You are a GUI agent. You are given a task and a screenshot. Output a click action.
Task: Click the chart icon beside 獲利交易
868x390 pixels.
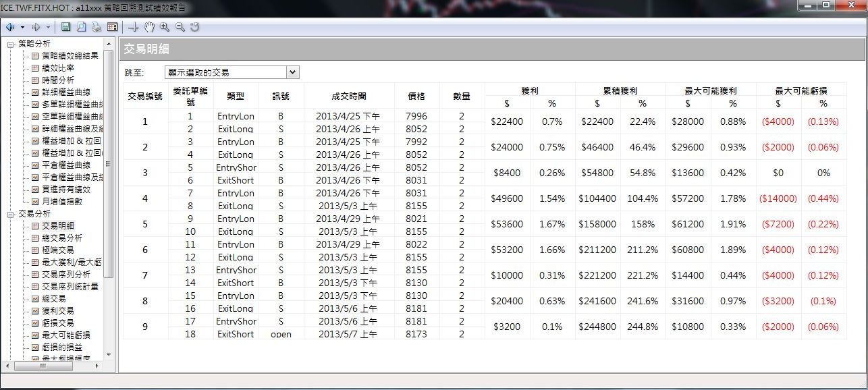(35, 311)
